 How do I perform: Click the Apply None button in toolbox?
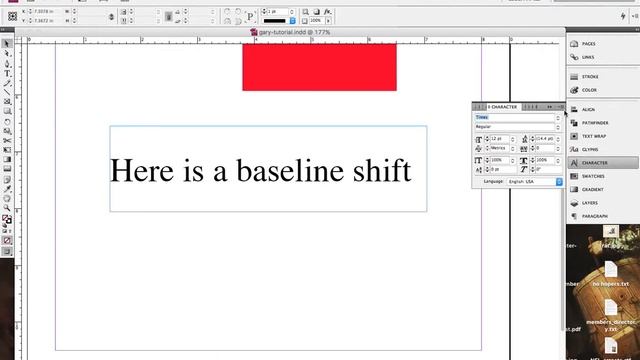(x=7, y=241)
